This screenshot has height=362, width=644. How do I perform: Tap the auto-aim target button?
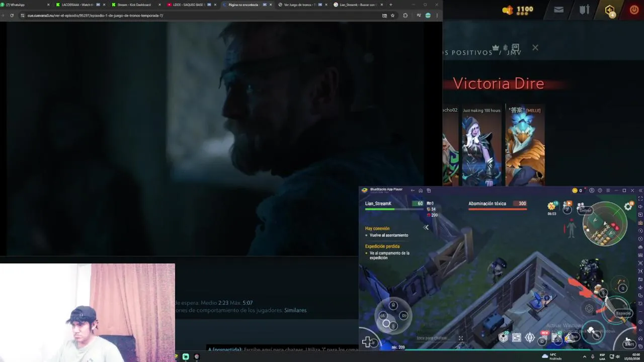click(589, 308)
